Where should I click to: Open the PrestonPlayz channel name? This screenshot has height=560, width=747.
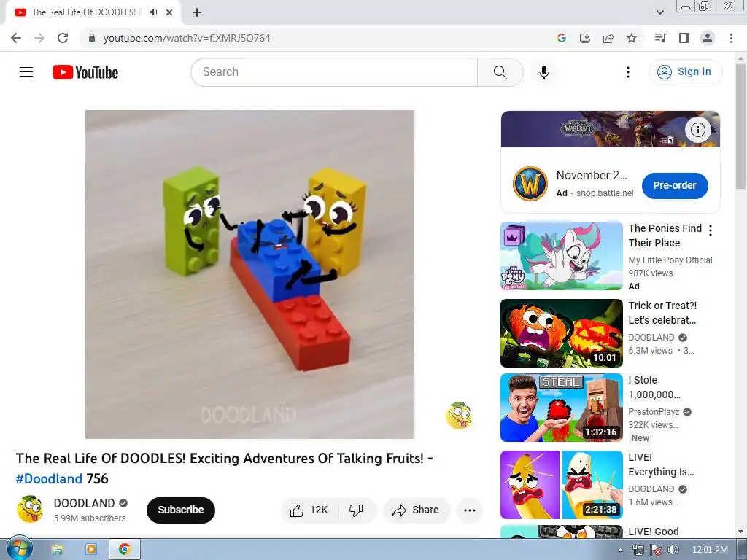click(654, 411)
